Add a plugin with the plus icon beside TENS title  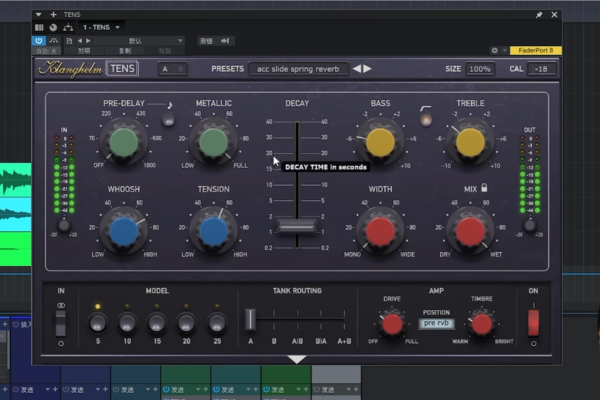[53, 15]
